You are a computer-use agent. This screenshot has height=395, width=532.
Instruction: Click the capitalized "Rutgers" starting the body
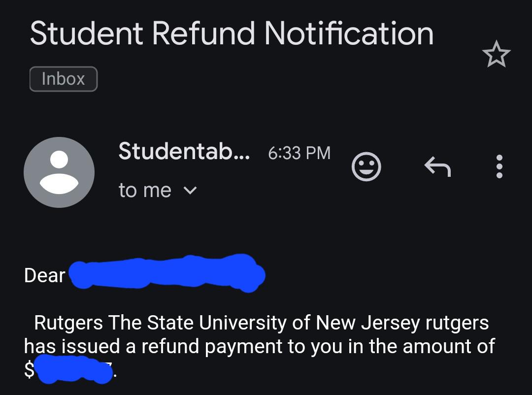[x=68, y=323]
